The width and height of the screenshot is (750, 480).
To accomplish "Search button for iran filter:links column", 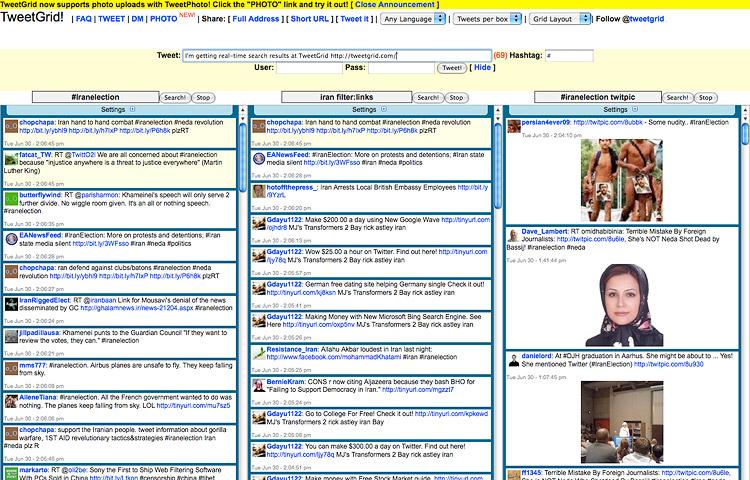I will click(x=428, y=98).
